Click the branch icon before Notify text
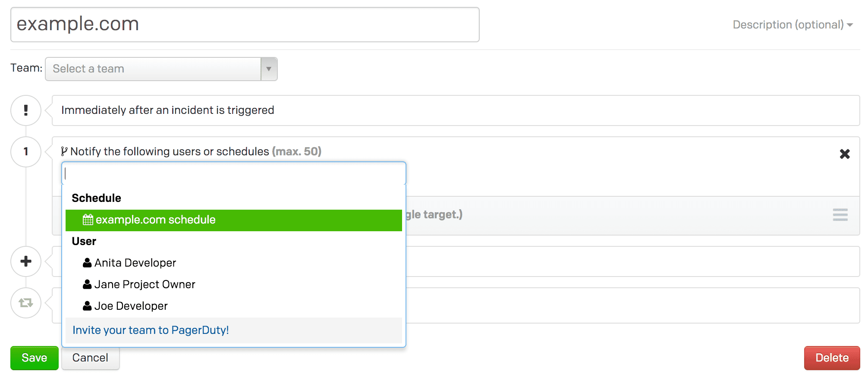Image resolution: width=868 pixels, height=390 pixels. coord(64,151)
